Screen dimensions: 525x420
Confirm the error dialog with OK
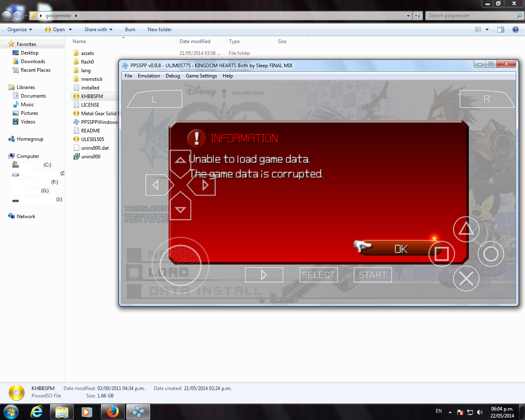[x=401, y=249]
